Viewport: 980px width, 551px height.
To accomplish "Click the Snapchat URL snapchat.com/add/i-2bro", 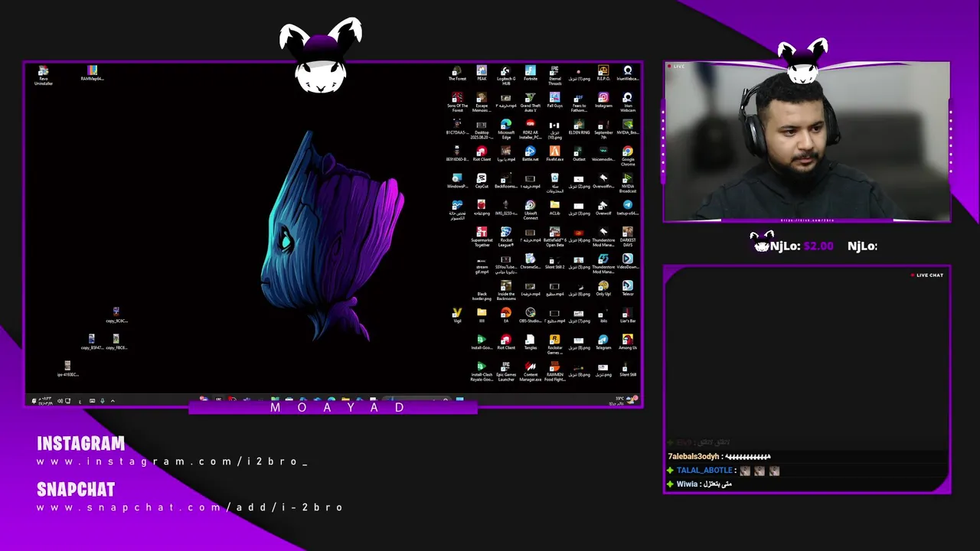I will [x=190, y=507].
